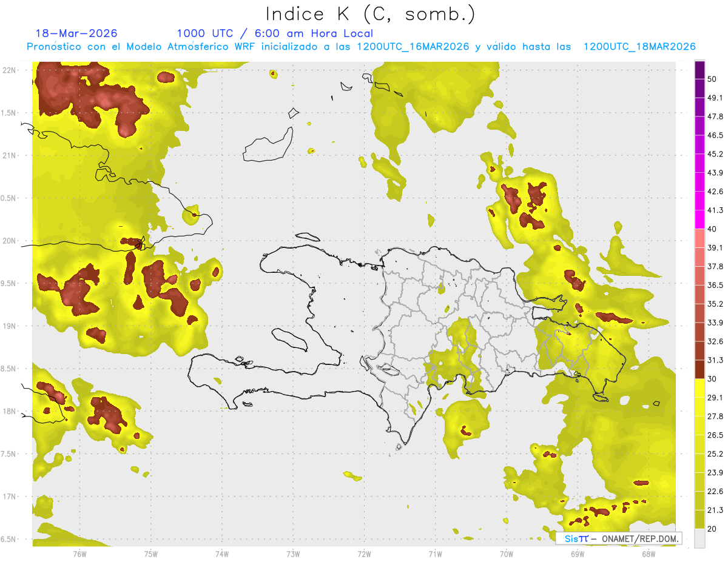The width and height of the screenshot is (728, 562).
Task: Click the light gray swatch below 20 in legend
Action: click(699, 538)
